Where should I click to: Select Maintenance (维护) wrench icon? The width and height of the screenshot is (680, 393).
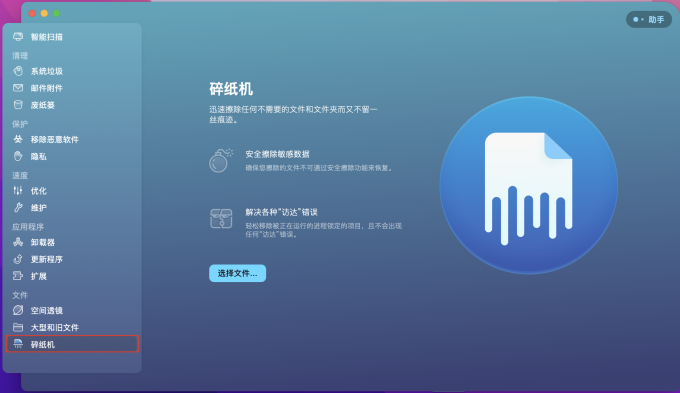tap(18, 207)
